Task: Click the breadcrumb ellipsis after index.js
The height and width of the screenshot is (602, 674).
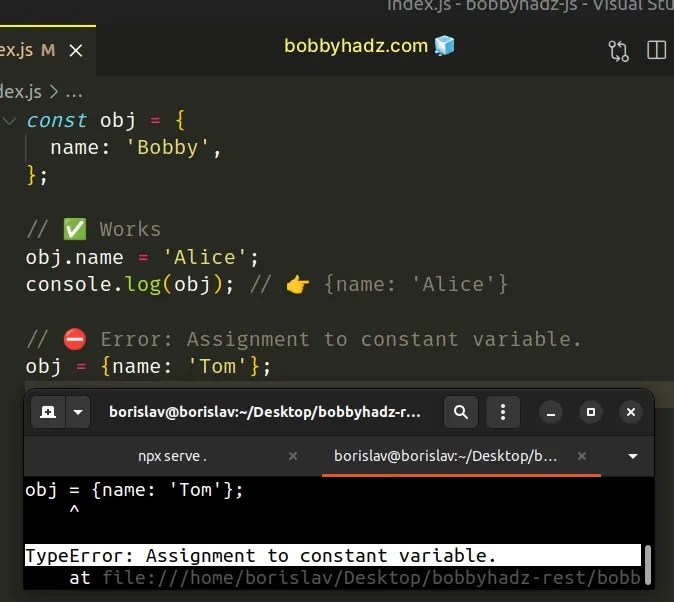Action: (x=74, y=92)
